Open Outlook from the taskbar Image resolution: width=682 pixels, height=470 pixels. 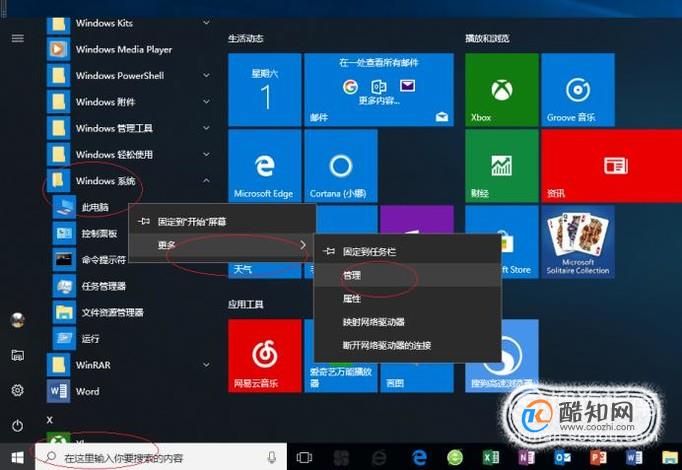click(562, 457)
